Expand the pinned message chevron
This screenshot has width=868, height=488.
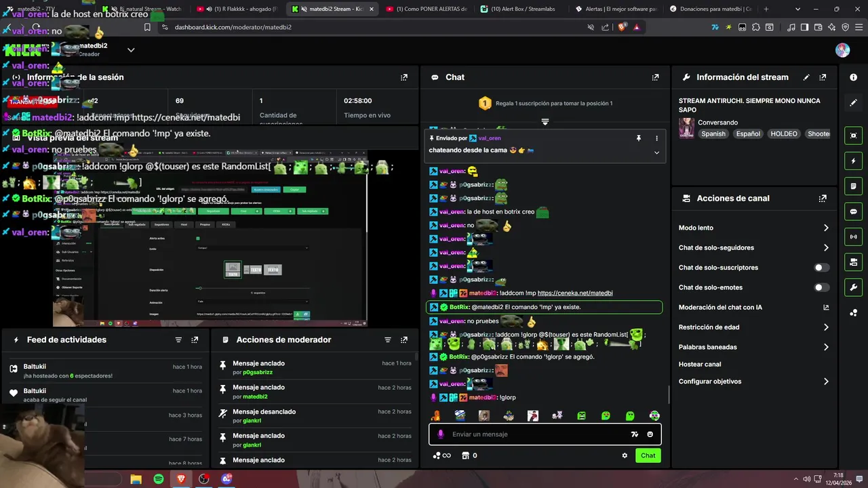point(656,152)
